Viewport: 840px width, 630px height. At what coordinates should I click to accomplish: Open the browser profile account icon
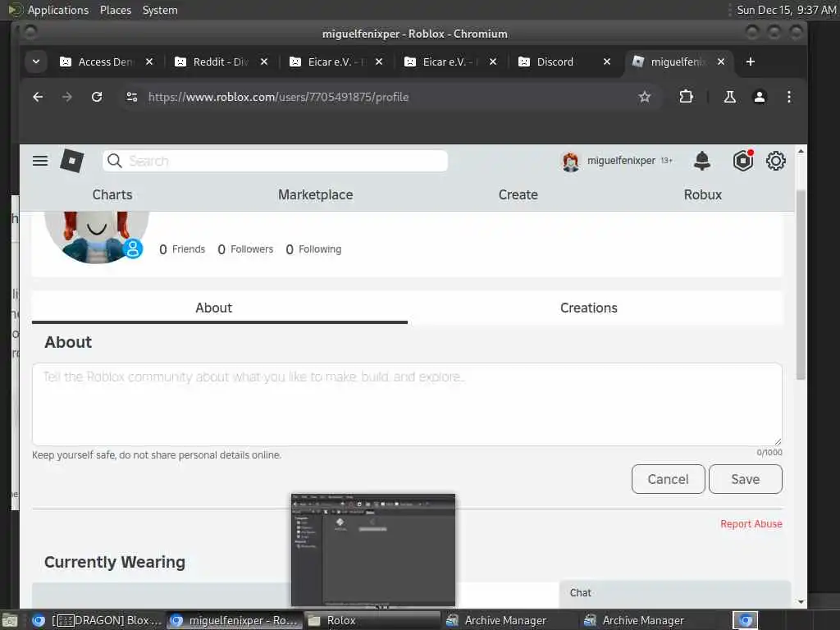pos(760,97)
